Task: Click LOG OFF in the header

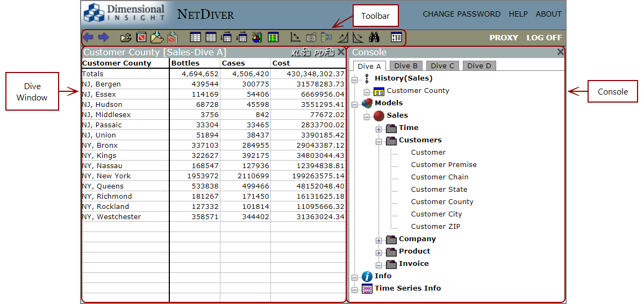Action: tap(544, 38)
